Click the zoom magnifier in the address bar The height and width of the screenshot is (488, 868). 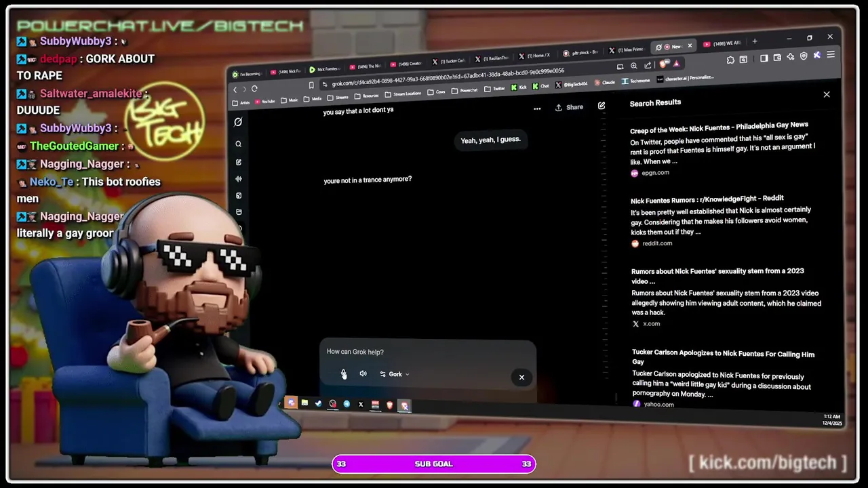click(x=634, y=66)
